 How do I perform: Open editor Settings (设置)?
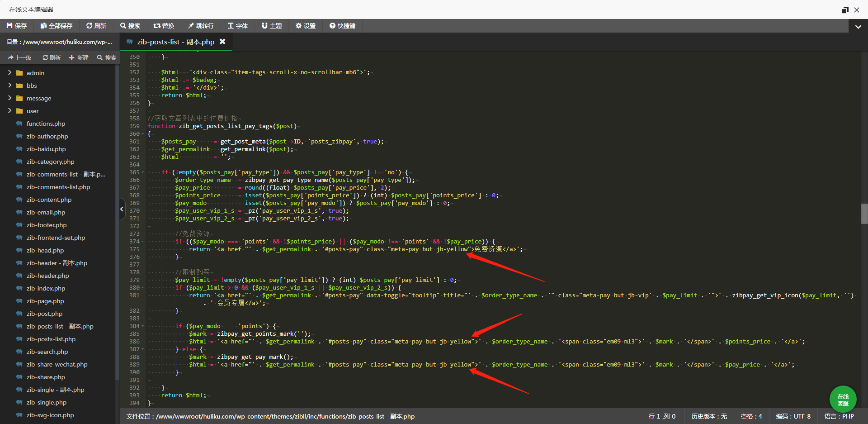click(306, 26)
